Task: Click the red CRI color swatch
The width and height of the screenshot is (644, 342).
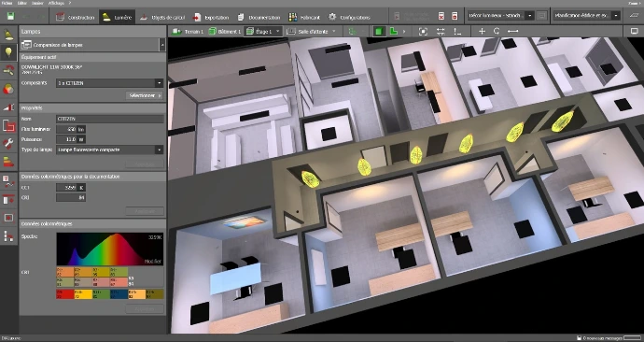Action: (x=64, y=294)
